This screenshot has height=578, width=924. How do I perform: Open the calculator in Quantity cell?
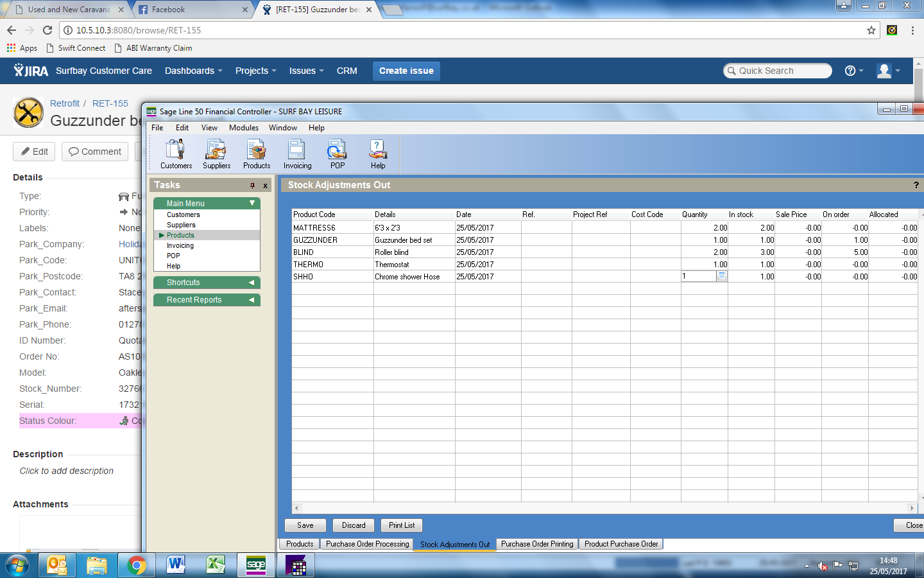point(722,276)
